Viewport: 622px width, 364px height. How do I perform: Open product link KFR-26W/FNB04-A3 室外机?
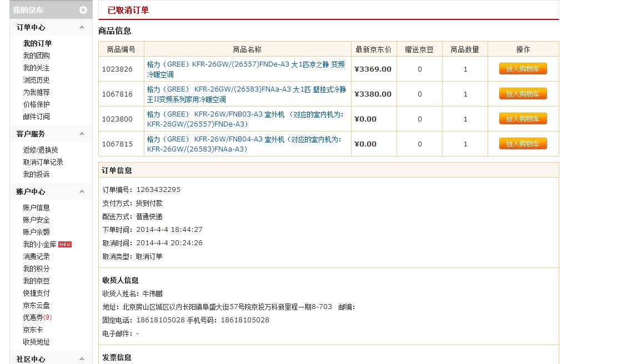click(x=244, y=144)
